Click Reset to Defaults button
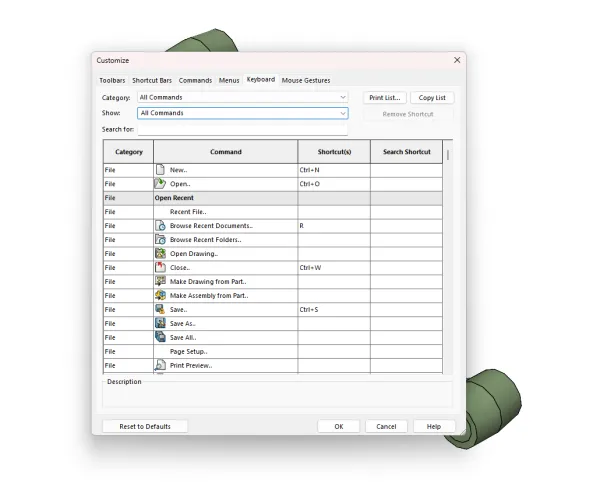Viewport: 600px width, 494px height. [145, 426]
